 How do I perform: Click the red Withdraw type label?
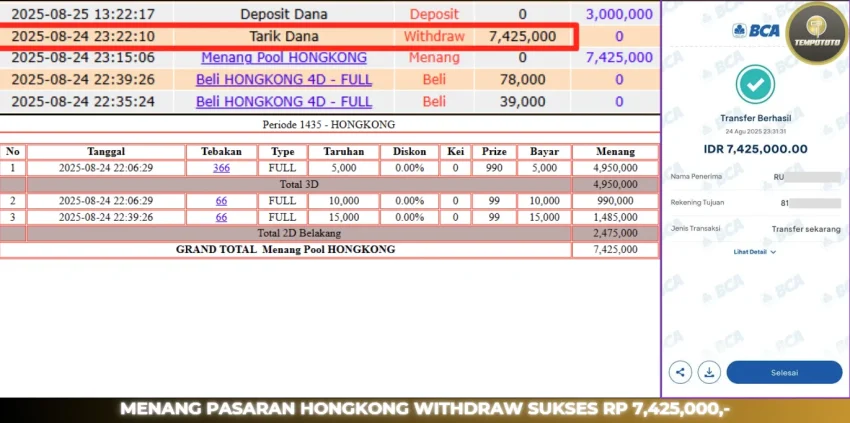click(x=434, y=36)
